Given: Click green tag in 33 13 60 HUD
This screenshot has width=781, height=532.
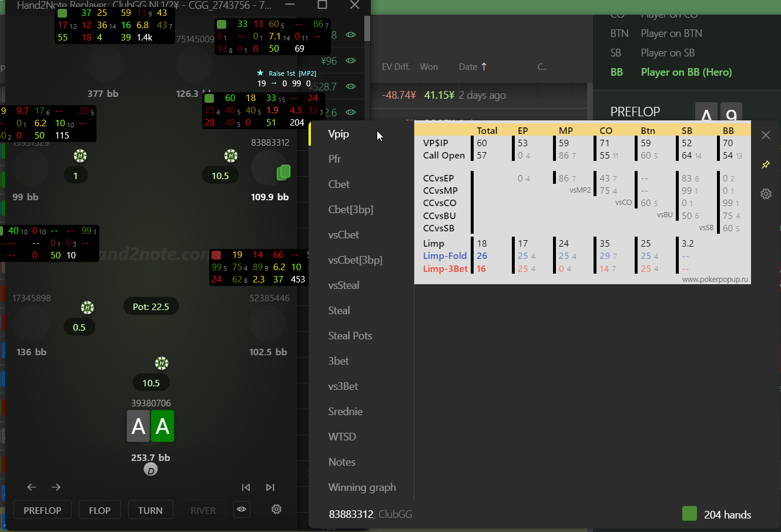Looking at the screenshot, I should 222,24.
